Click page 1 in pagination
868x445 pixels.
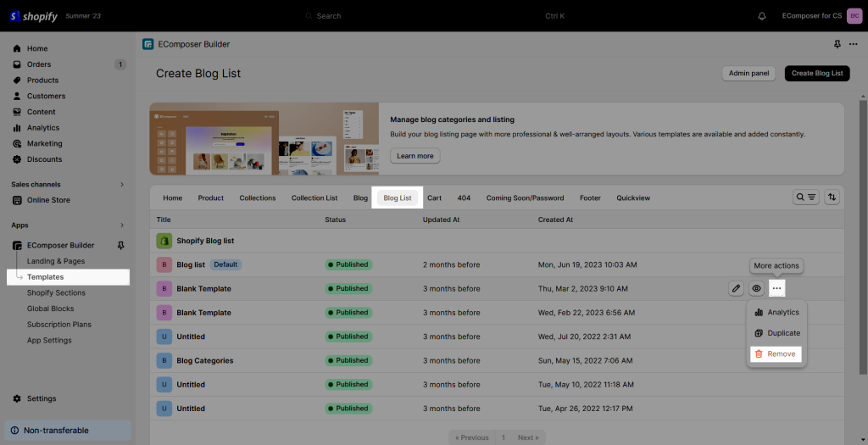click(x=504, y=437)
